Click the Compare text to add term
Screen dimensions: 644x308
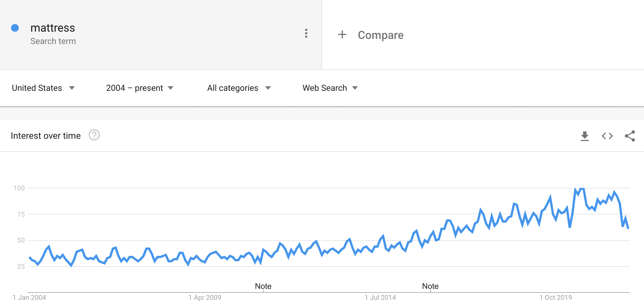tap(381, 35)
